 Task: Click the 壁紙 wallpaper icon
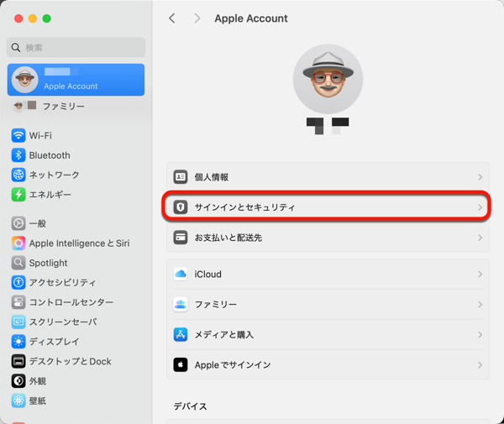click(18, 400)
